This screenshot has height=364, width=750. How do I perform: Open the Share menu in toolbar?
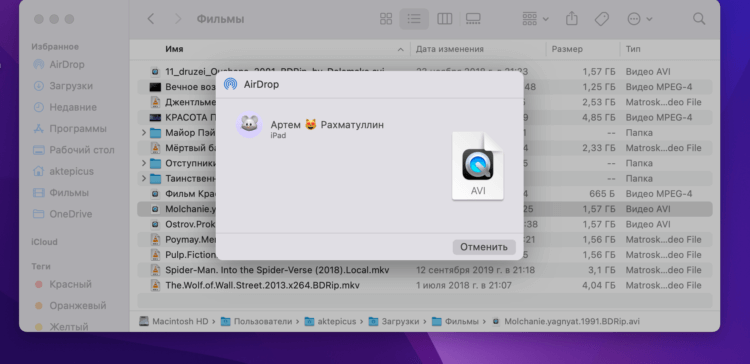click(x=571, y=19)
